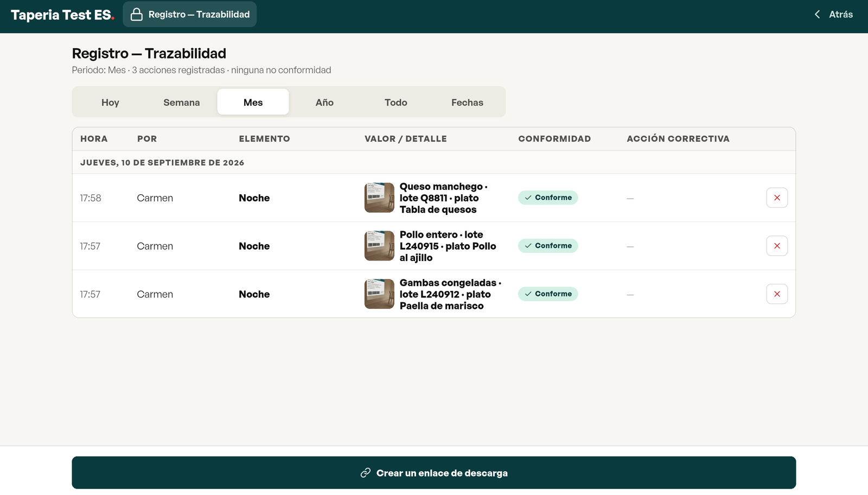Select the Mes period tab
The width and height of the screenshot is (868, 495).
[x=253, y=102]
